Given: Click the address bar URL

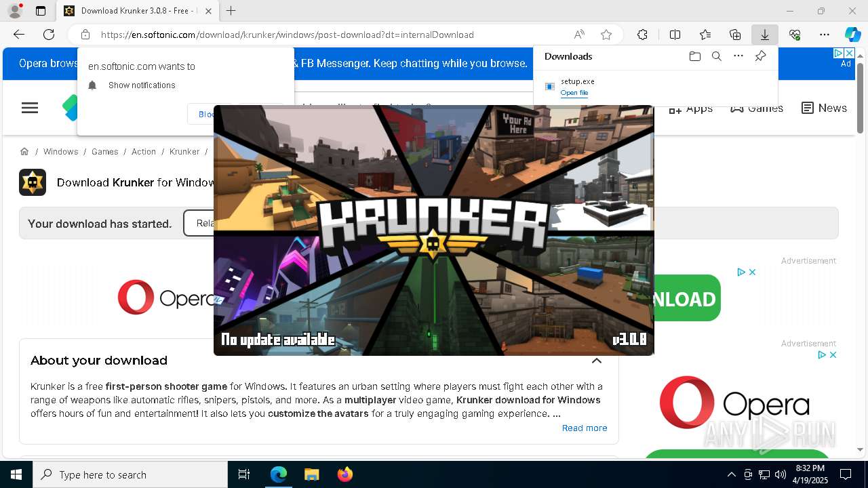Looking at the screenshot, I should point(288,35).
